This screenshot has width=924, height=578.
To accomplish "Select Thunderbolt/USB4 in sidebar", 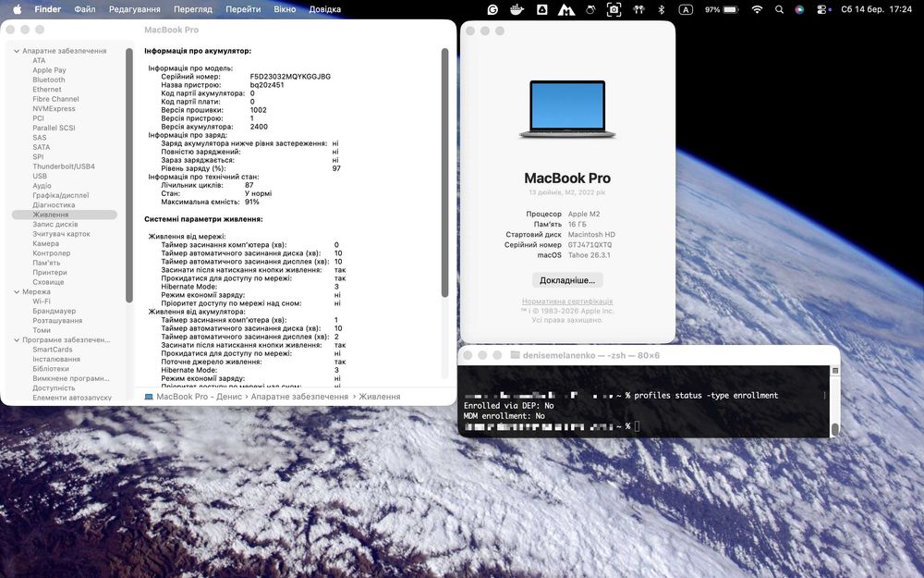I will coord(64,166).
